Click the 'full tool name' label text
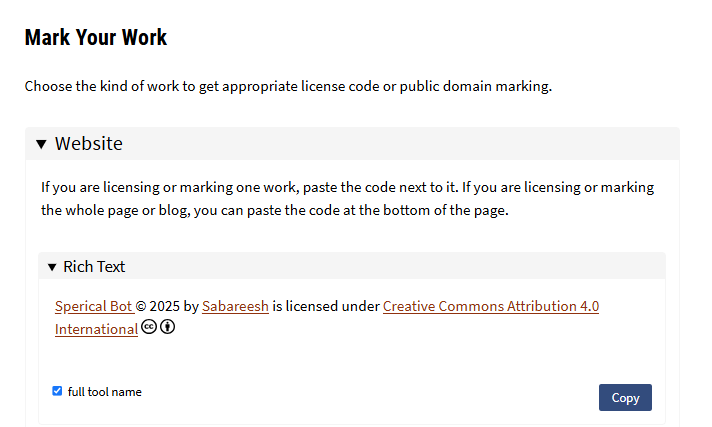The width and height of the screenshot is (712, 427). pyautogui.click(x=104, y=392)
